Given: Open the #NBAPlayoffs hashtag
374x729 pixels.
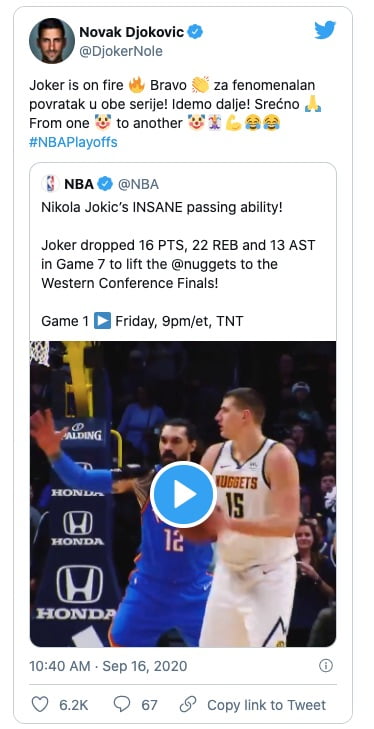Looking at the screenshot, I should click(73, 142).
